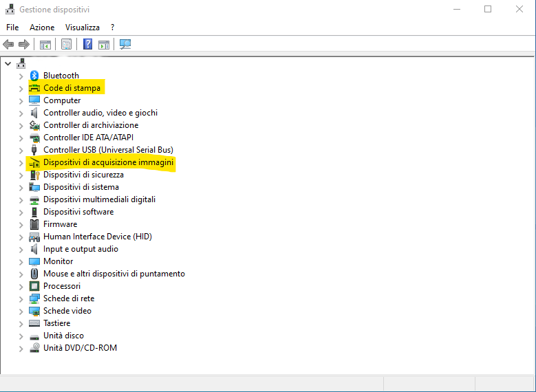
Task: Expand the Schede di rete category
Action: (x=21, y=299)
